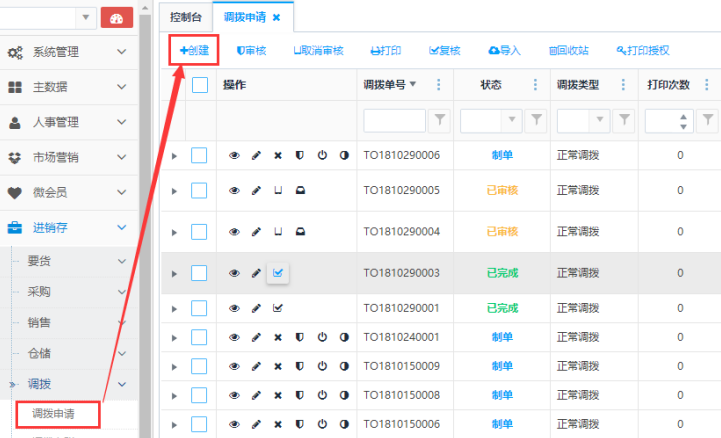Click the 创建 button in the toolbar
The width and height of the screenshot is (721, 438).
(x=194, y=50)
